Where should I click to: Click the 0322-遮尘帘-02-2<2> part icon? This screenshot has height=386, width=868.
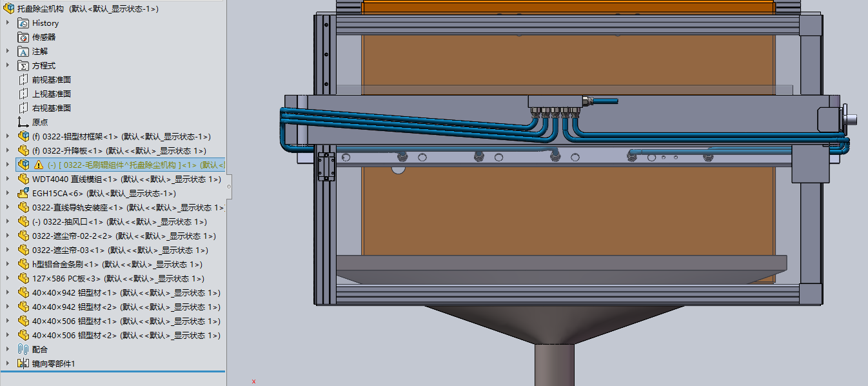[23, 236]
